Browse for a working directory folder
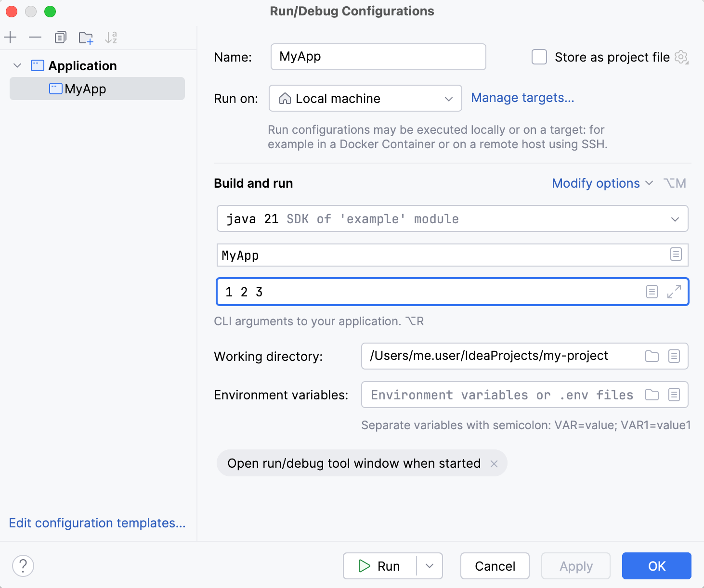Image resolution: width=704 pixels, height=588 pixels. click(652, 356)
